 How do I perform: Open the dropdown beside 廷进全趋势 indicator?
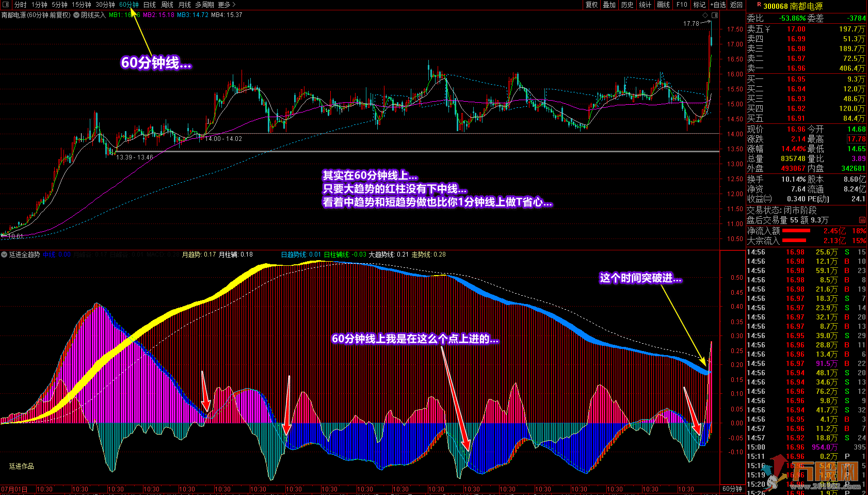tap(4, 254)
